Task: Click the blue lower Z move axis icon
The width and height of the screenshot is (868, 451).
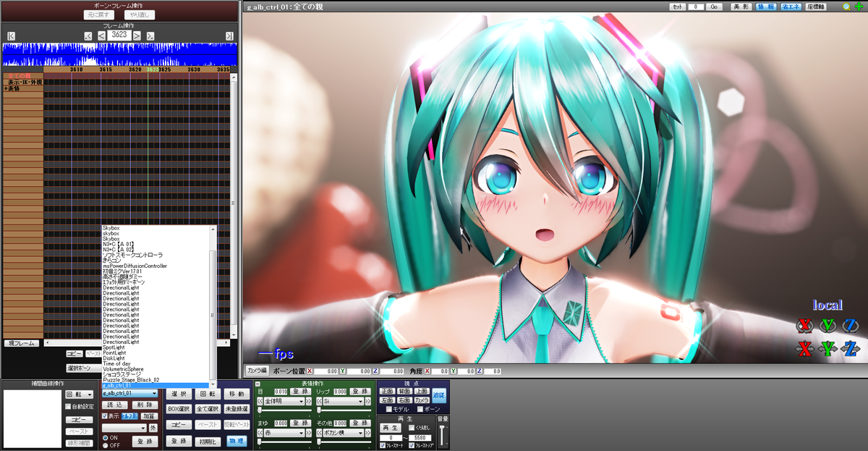Action: [x=851, y=349]
